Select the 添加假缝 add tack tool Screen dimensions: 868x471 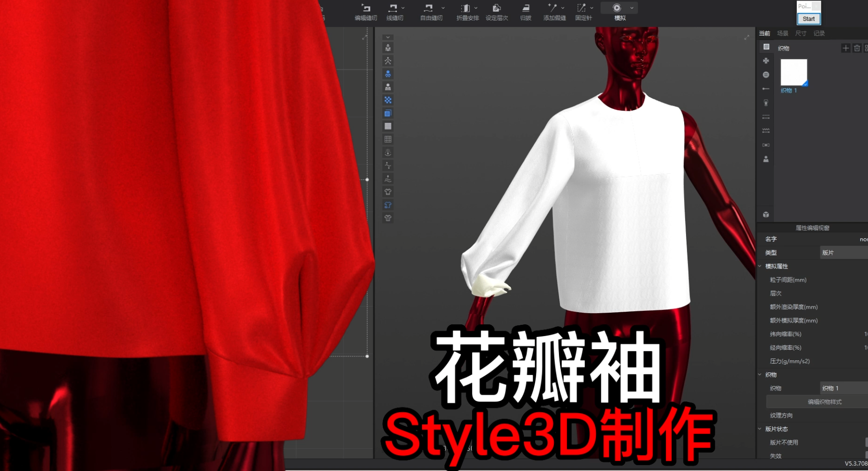553,12
